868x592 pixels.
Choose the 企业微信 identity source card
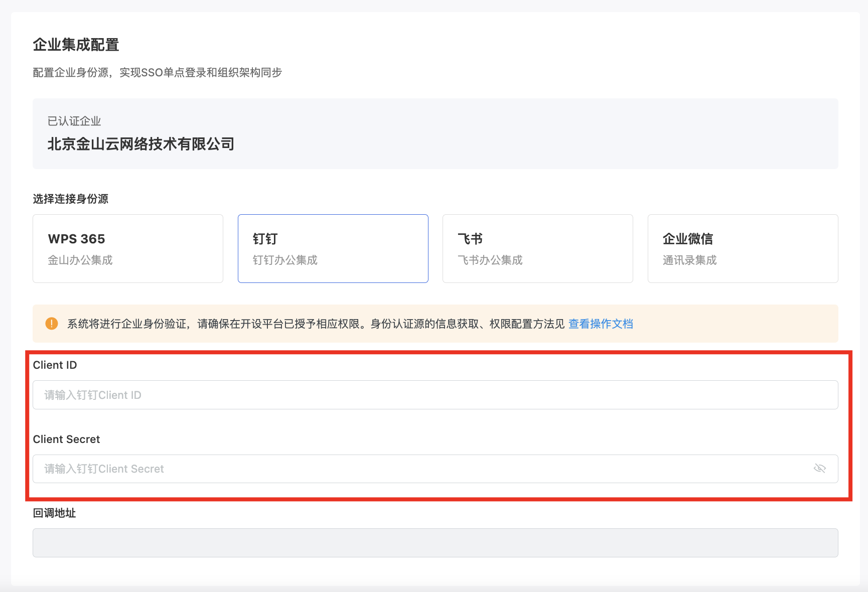[743, 249]
